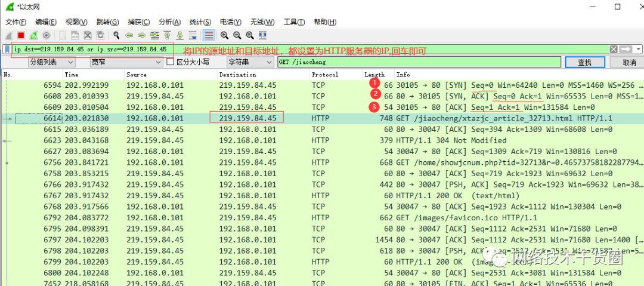Go back to previous packet arrow
Screen dimensions: 644x286
click(x=129, y=35)
